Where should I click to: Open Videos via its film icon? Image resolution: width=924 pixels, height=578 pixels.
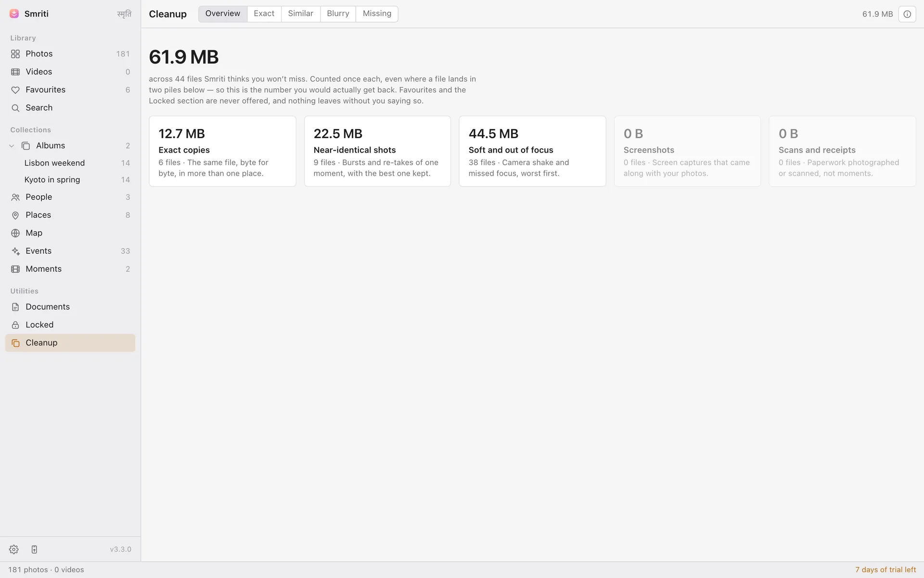point(15,72)
